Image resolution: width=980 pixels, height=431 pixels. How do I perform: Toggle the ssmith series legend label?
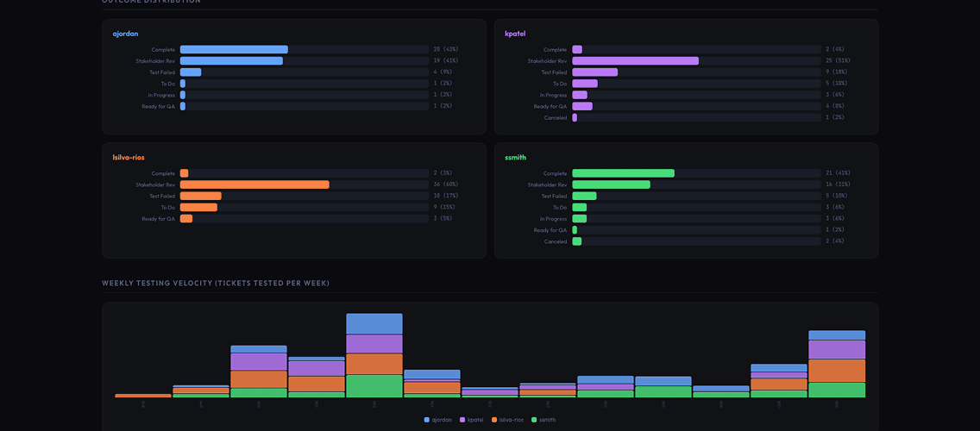[547, 420]
